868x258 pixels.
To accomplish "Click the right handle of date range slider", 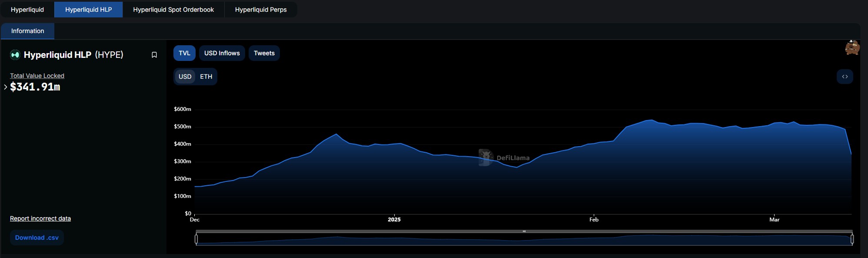I will pos(852,239).
